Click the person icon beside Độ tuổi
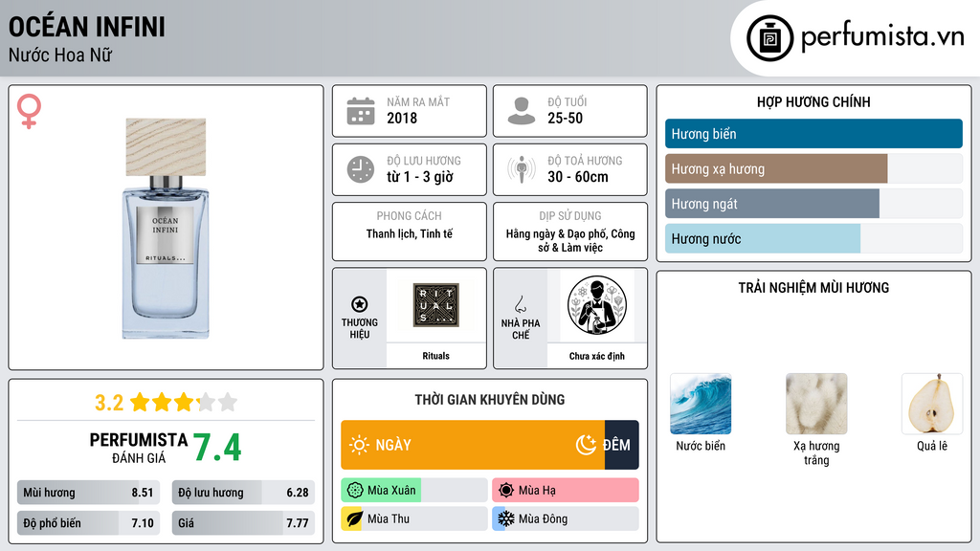 pos(522,111)
